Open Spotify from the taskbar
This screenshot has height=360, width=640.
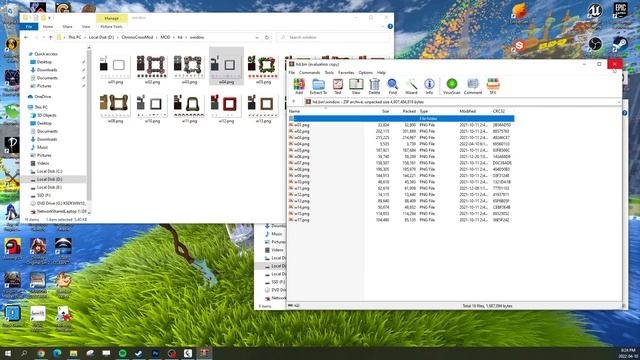[x=122, y=353]
